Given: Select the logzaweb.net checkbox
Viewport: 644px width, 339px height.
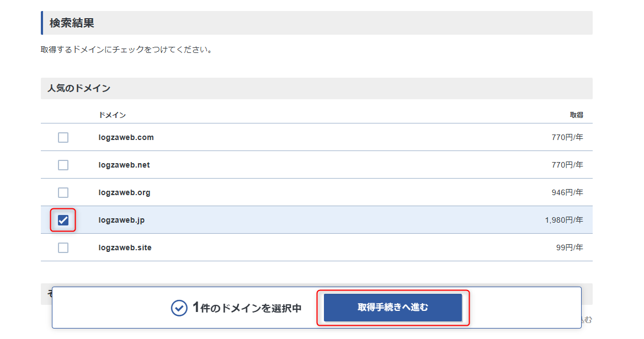Looking at the screenshot, I should click(x=63, y=165).
